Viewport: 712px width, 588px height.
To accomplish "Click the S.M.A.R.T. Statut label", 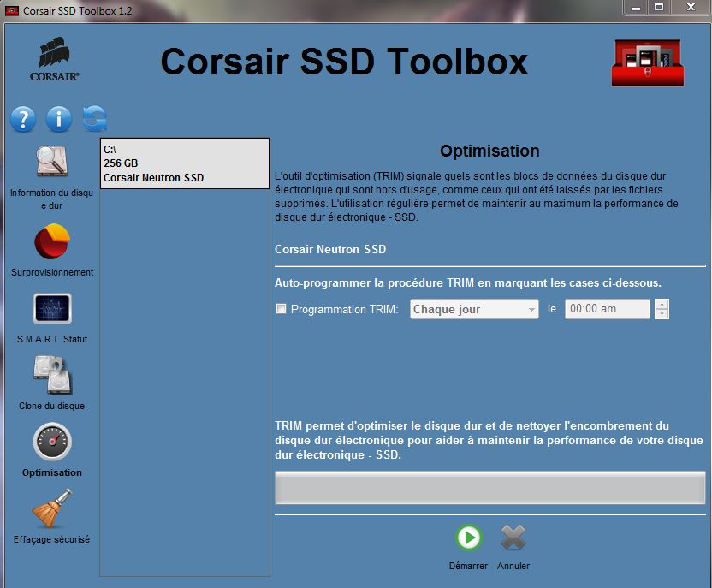I will (x=52, y=339).
